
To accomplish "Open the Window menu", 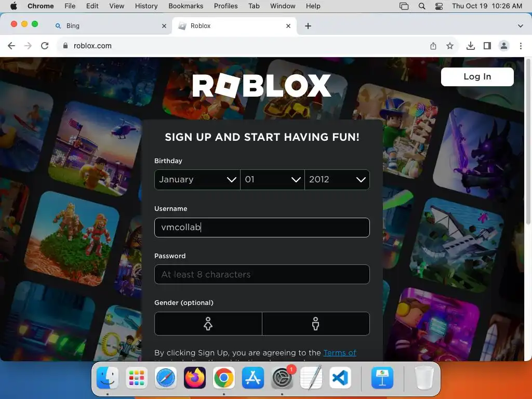I will [283, 6].
